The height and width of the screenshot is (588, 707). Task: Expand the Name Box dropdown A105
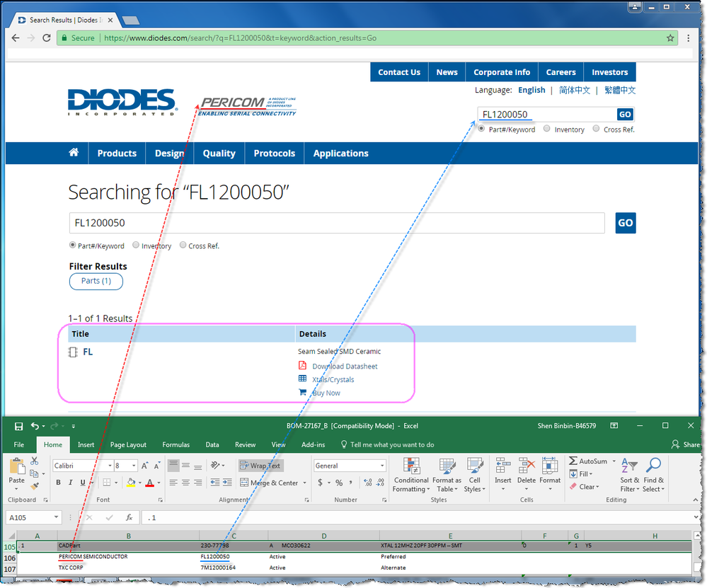click(56, 517)
